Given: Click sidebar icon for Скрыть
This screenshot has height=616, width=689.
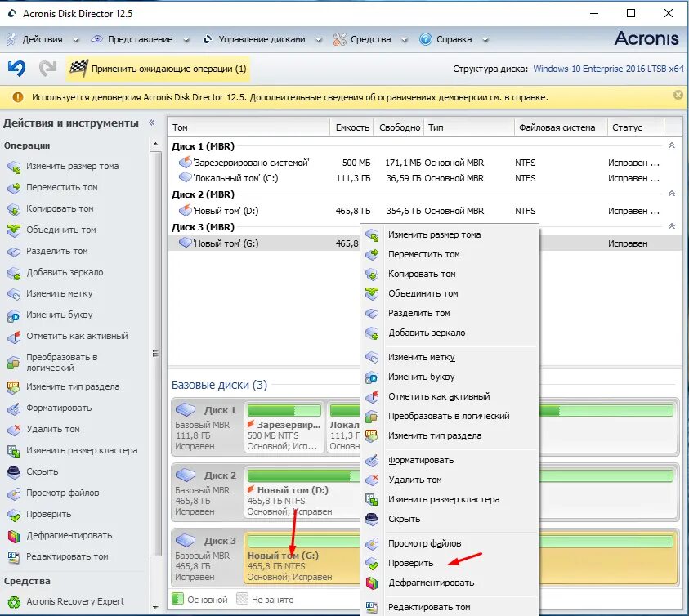Looking at the screenshot, I should point(14,472).
